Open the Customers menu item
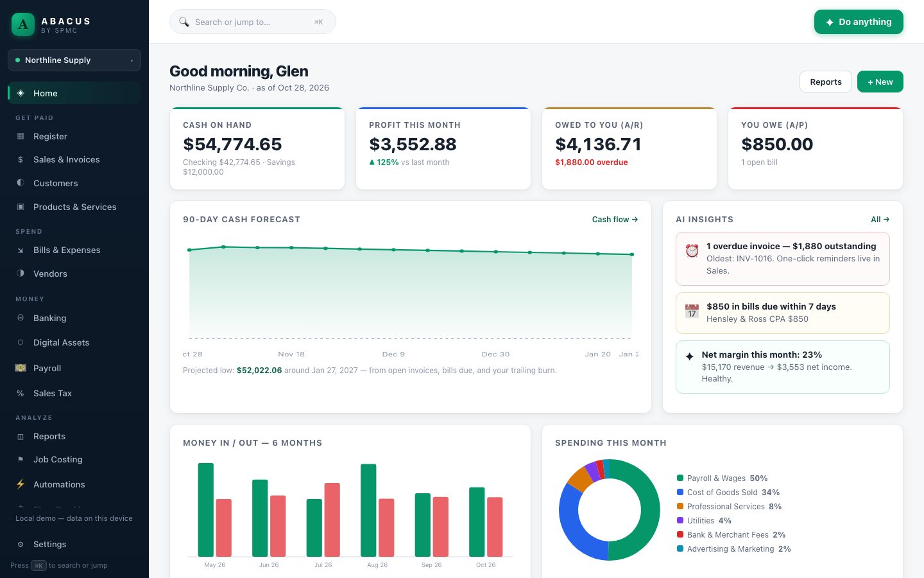 pos(74,183)
